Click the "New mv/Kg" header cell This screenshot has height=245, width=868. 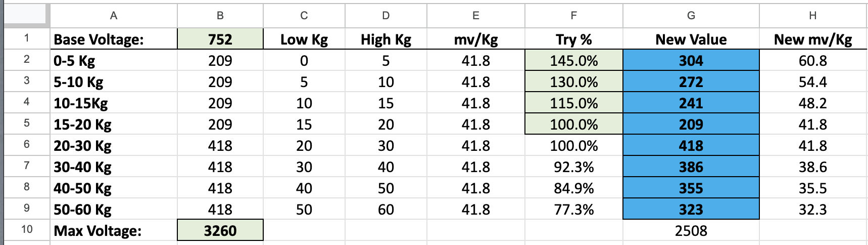click(812, 39)
